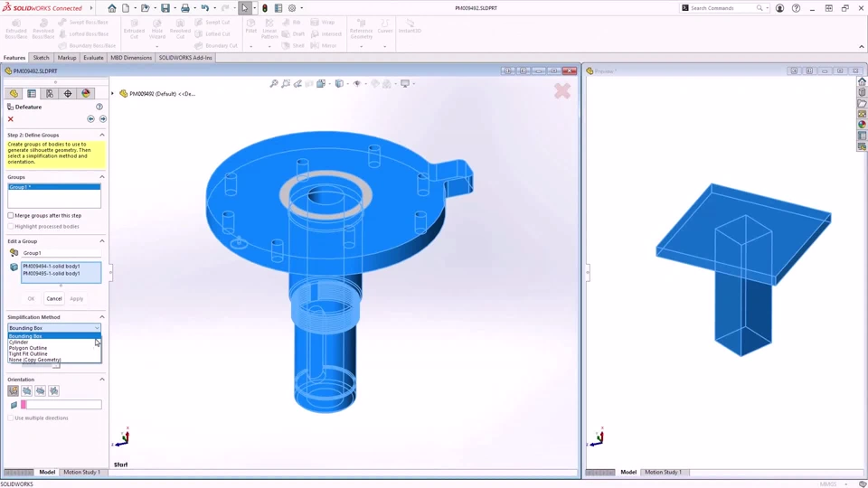Choose Tight Fit Outline option
Screen dimensions: 868x488
point(54,353)
